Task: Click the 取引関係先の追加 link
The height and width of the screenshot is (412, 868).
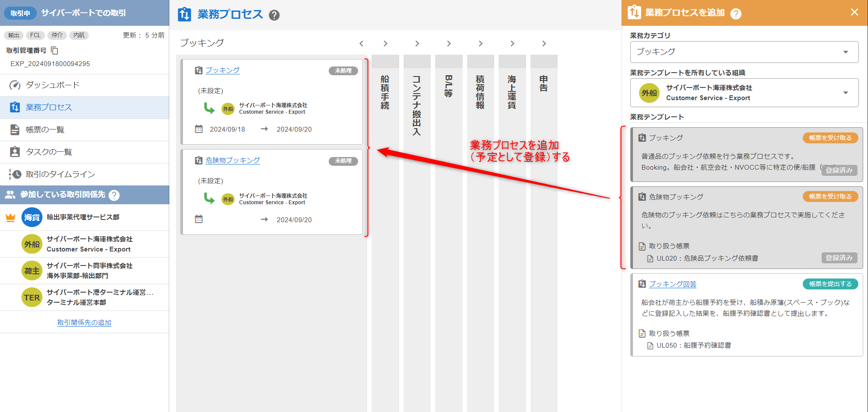Action: click(x=84, y=323)
